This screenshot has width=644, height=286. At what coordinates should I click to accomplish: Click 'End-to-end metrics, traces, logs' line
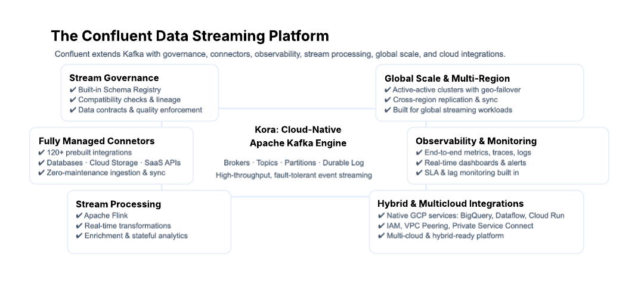click(478, 153)
